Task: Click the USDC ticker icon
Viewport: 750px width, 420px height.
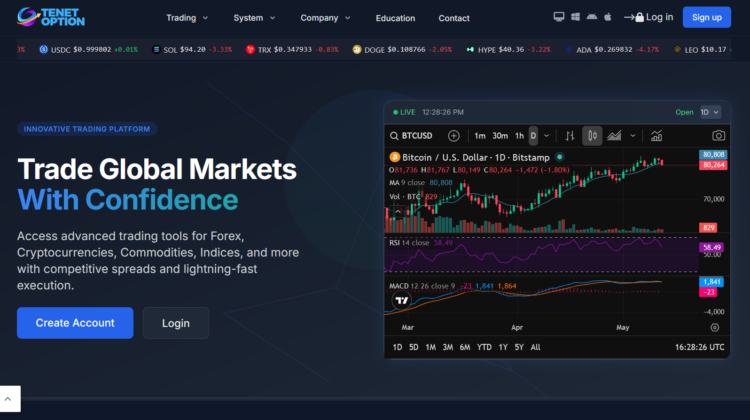Action: (x=44, y=49)
